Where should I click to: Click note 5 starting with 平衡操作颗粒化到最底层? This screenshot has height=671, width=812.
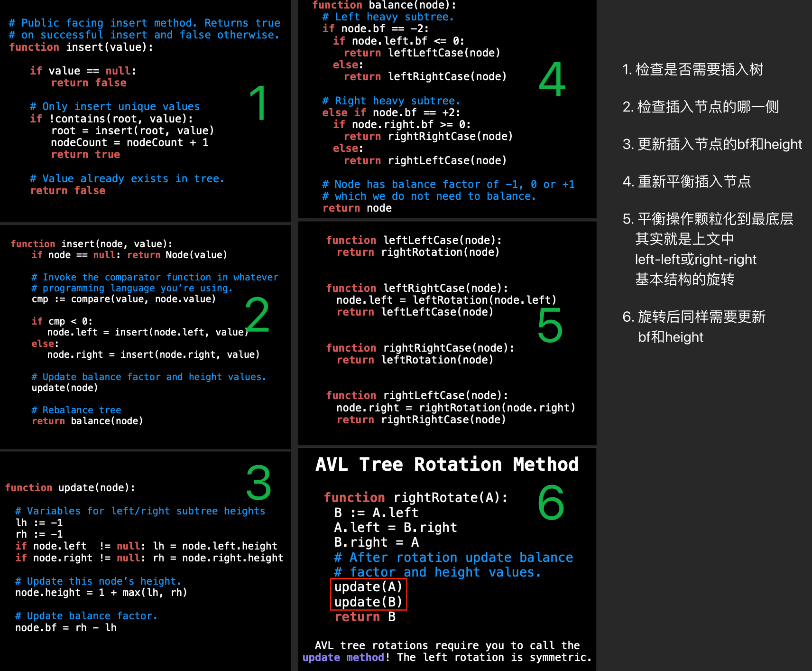708,219
